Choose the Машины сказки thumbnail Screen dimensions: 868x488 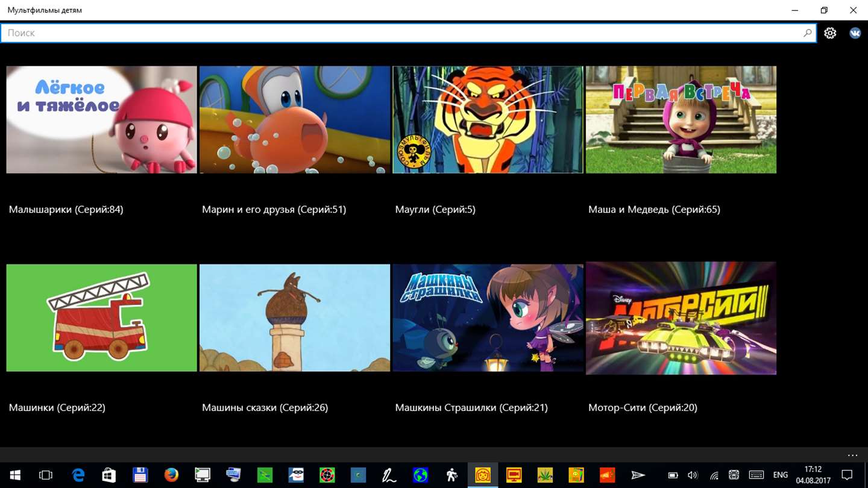click(295, 318)
